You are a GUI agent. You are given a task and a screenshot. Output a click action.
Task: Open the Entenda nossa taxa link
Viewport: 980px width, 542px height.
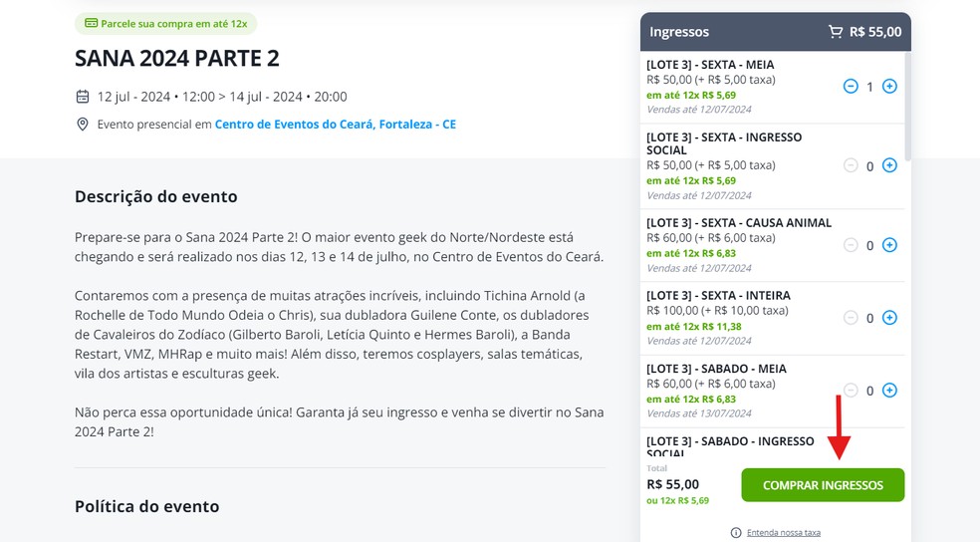pos(783,533)
